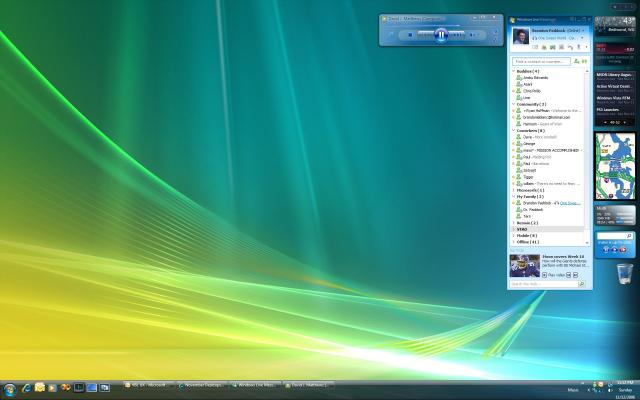Click the media player seek bar

pos(441,26)
